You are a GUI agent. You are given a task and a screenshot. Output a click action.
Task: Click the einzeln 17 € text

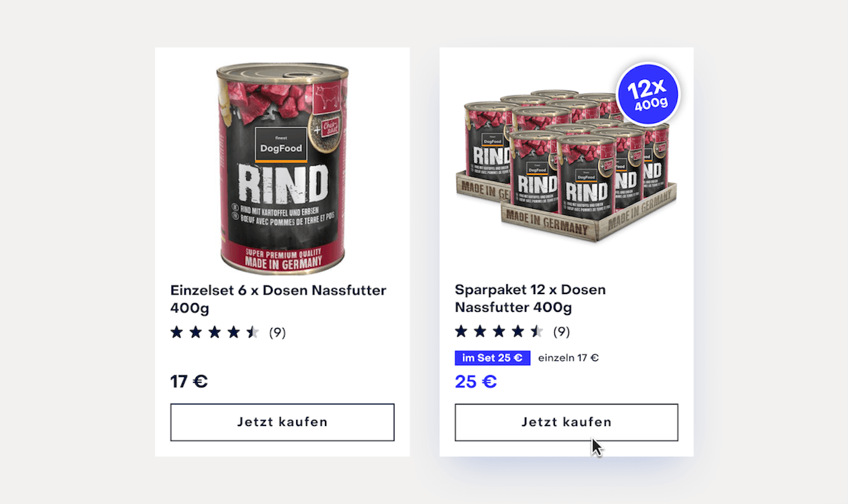568,358
